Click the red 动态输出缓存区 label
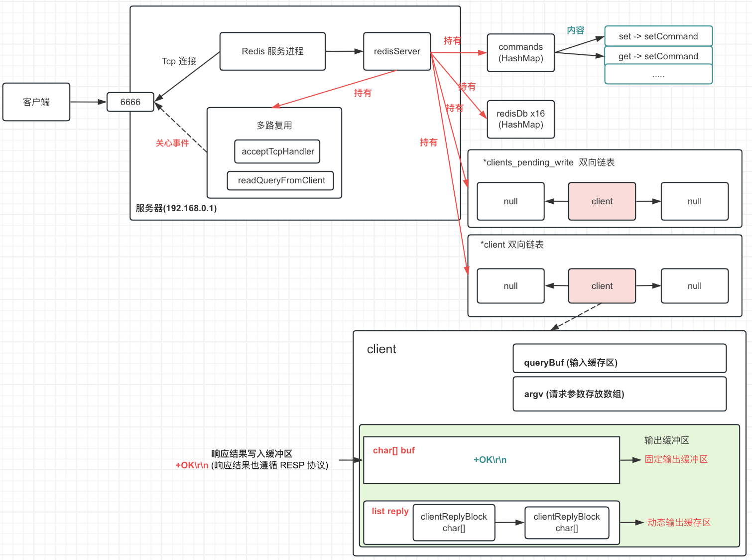Screen dimensions: 752x560 pyautogui.click(x=679, y=523)
